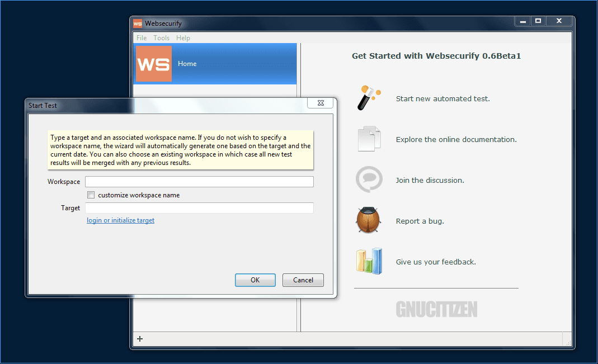Screen dimensions: 598x364
Task: Enable customize workspace name checkbox
Action: pos(91,195)
